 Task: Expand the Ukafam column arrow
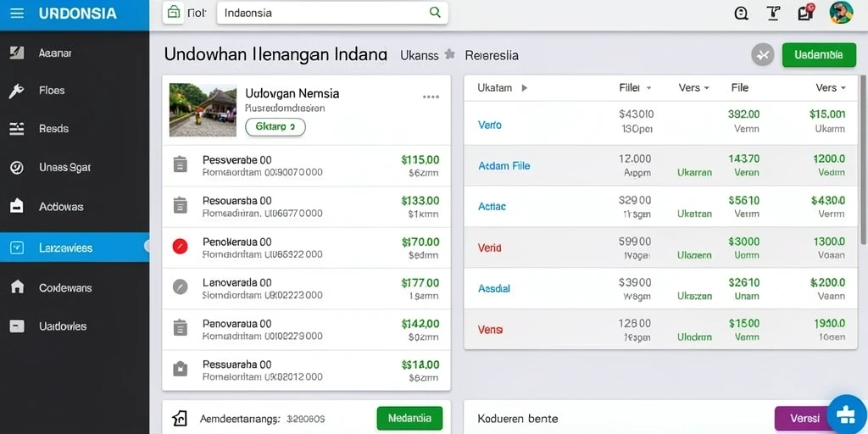pyautogui.click(x=524, y=88)
